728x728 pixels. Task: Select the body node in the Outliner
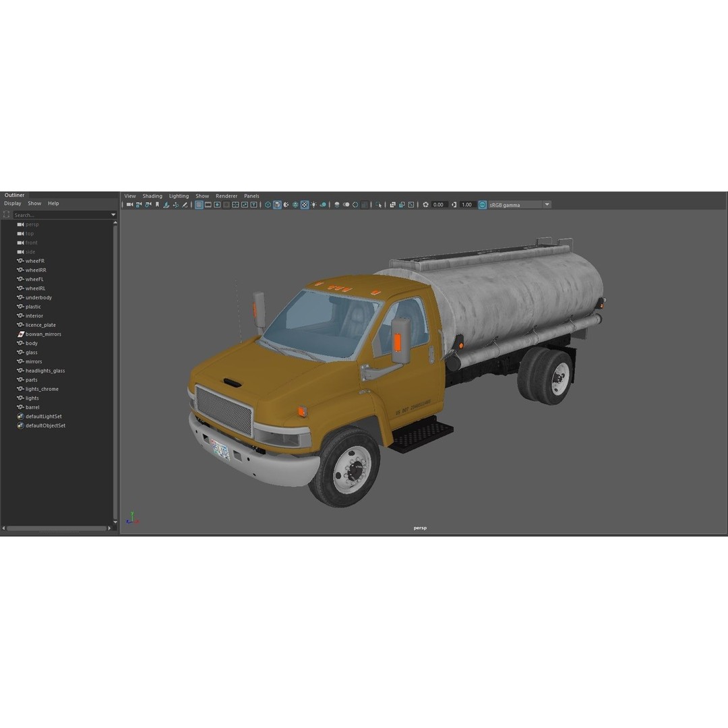point(31,343)
